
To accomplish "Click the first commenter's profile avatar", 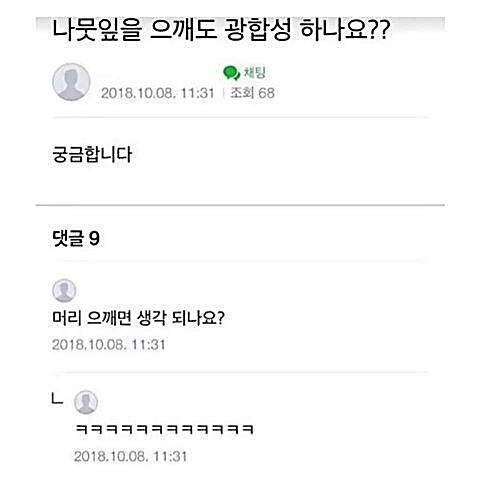I will click(x=64, y=290).
